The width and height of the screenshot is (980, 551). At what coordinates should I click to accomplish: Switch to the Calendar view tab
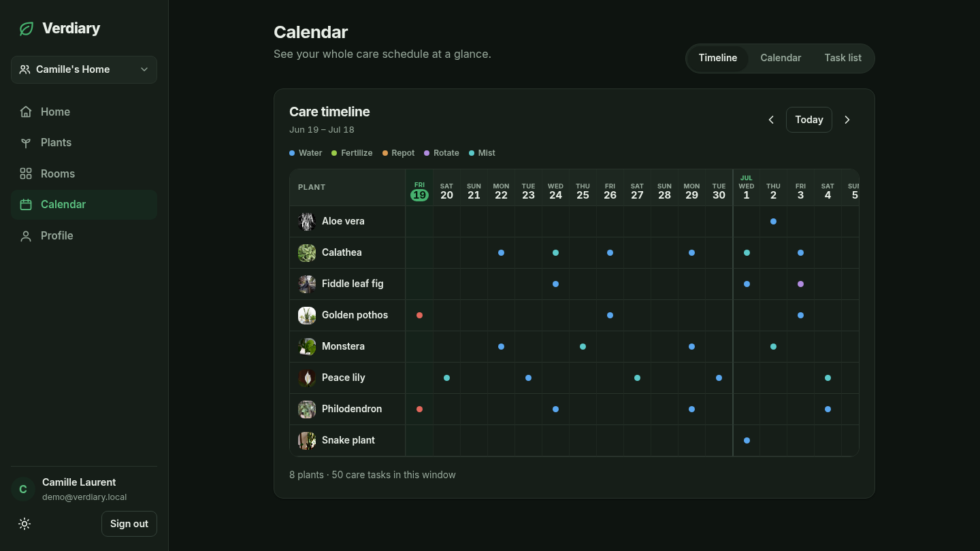point(781,58)
